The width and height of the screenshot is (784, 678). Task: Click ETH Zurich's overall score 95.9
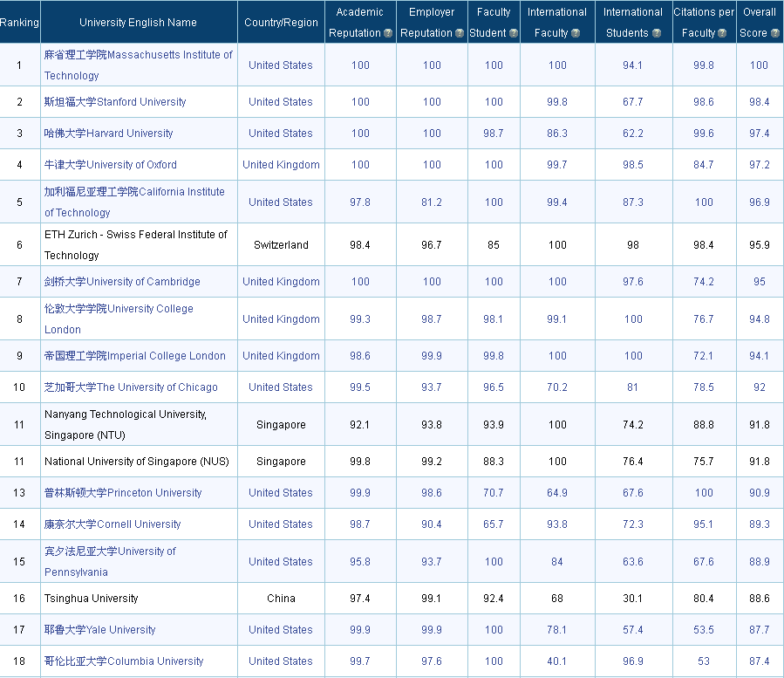[x=760, y=245]
